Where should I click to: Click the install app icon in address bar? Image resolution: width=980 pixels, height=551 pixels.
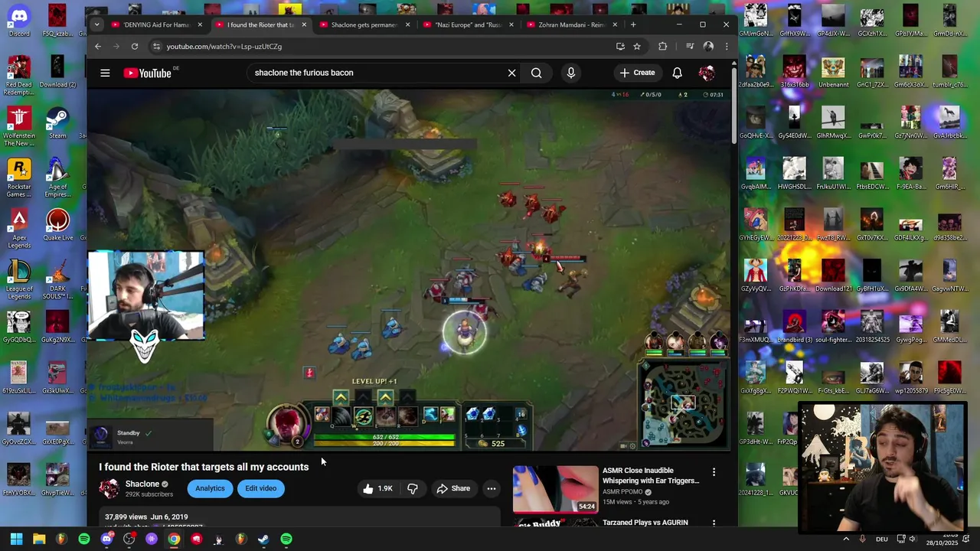tap(620, 47)
